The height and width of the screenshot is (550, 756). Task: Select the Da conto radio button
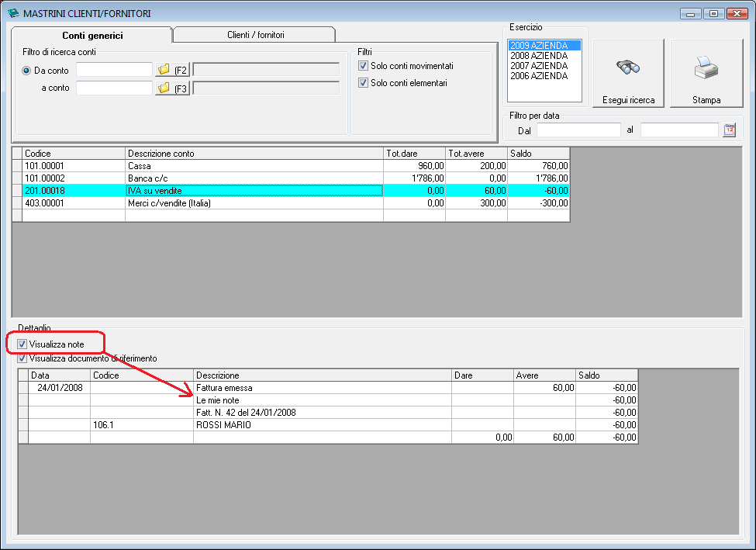(x=26, y=71)
